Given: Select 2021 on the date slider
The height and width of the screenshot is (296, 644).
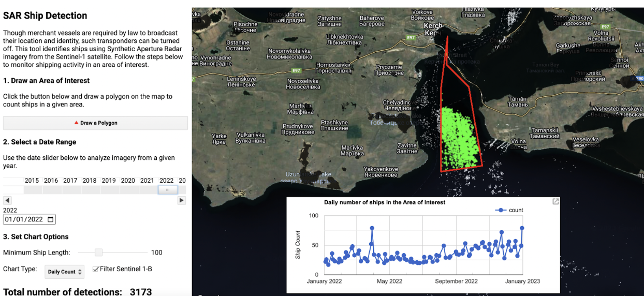Looking at the screenshot, I should tap(147, 181).
